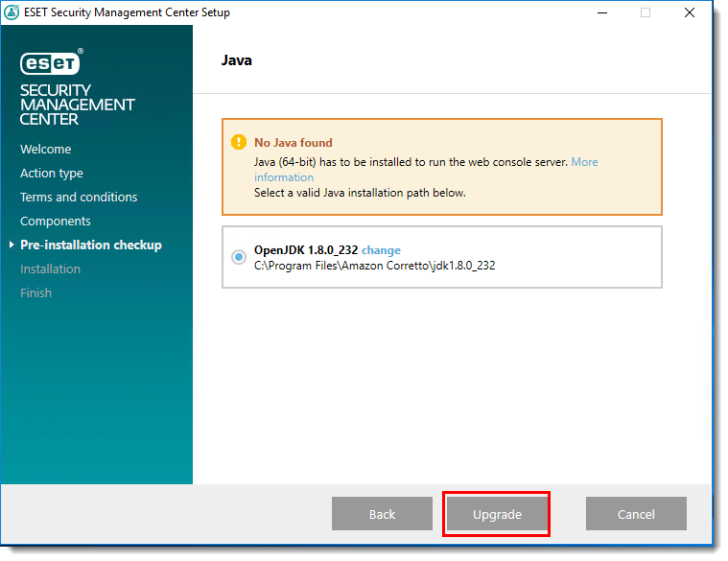Click the Java page heading
The image size is (728, 561).
coord(236,60)
